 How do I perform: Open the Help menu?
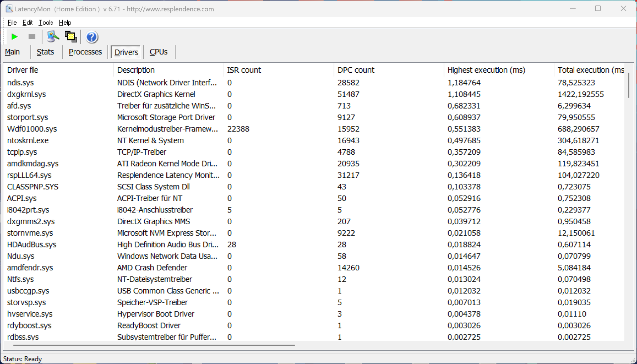point(65,23)
